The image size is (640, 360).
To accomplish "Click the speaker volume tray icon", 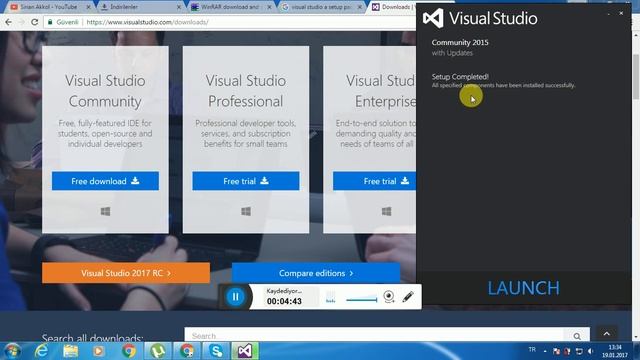I will (x=591, y=351).
